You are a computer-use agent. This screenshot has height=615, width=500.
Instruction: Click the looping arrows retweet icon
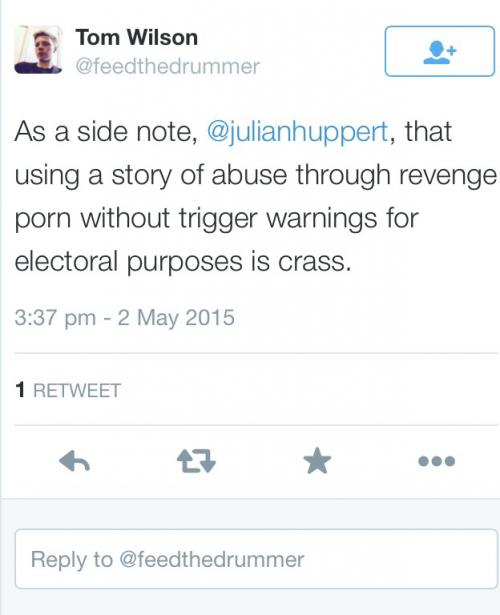click(196, 461)
